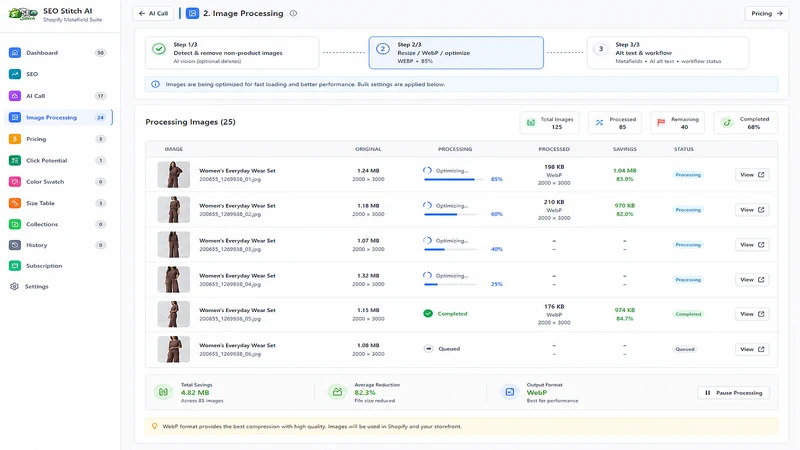This screenshot has height=450, width=800.
Task: Open the Settings gear icon
Action: point(14,286)
